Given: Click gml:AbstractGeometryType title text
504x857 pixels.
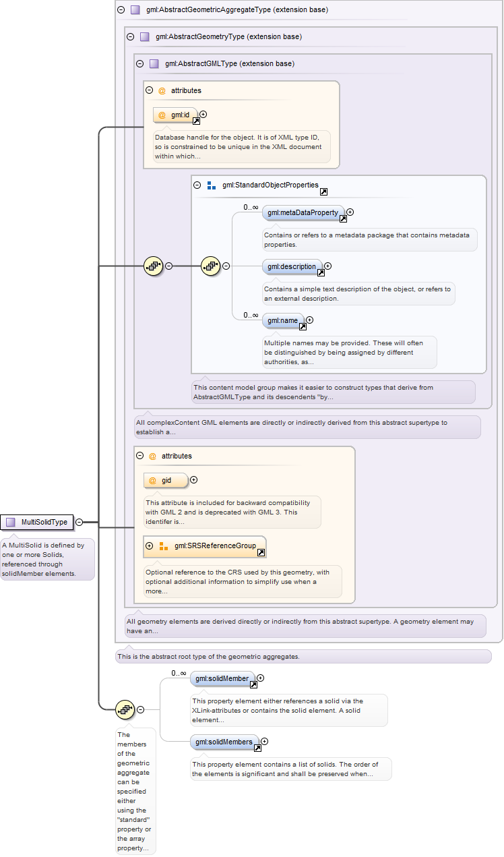Looking at the screenshot, I should click(x=228, y=36).
